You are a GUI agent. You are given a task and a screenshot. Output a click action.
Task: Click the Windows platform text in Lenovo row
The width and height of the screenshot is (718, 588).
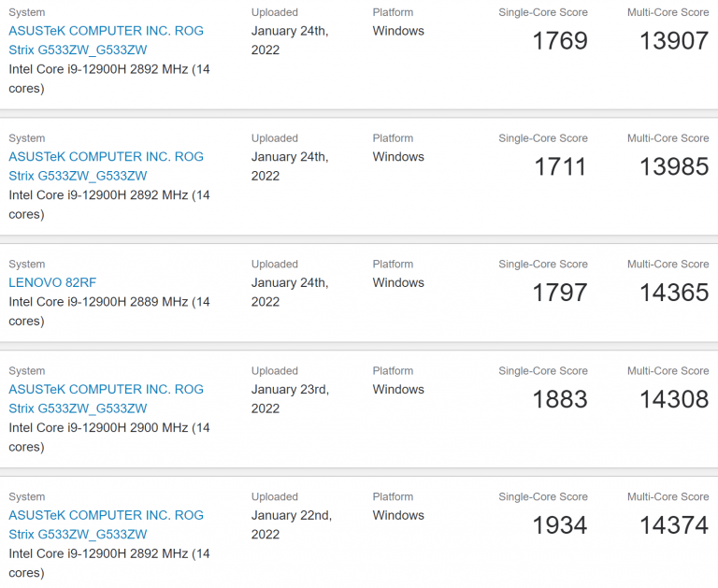[398, 282]
